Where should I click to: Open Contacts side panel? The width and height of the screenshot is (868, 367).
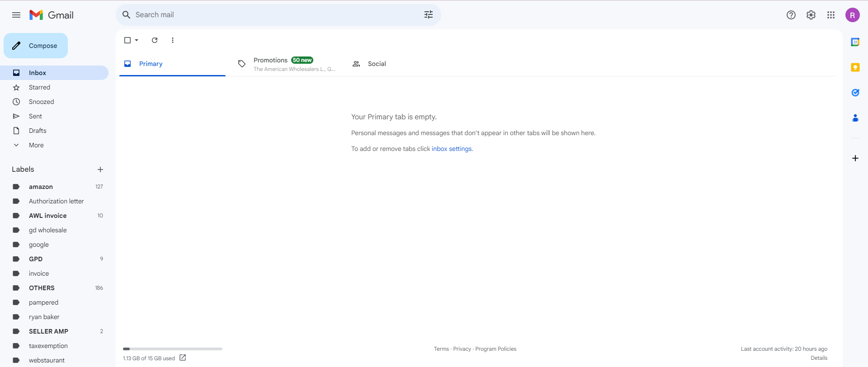coord(855,118)
